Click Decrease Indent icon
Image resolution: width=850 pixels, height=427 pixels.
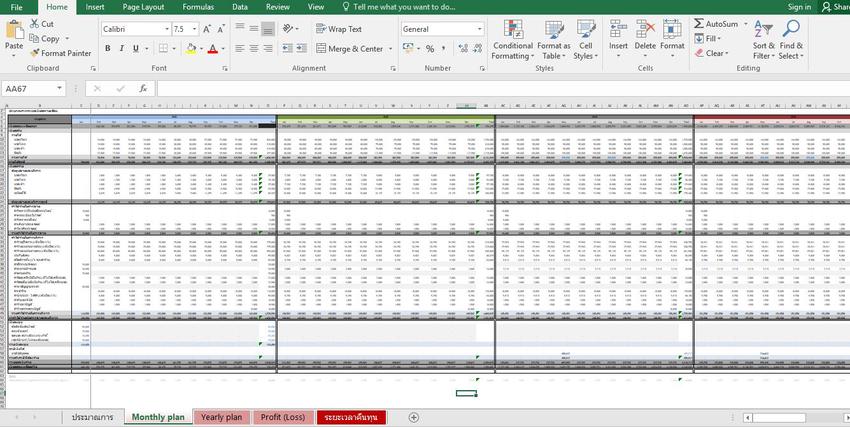(287, 49)
